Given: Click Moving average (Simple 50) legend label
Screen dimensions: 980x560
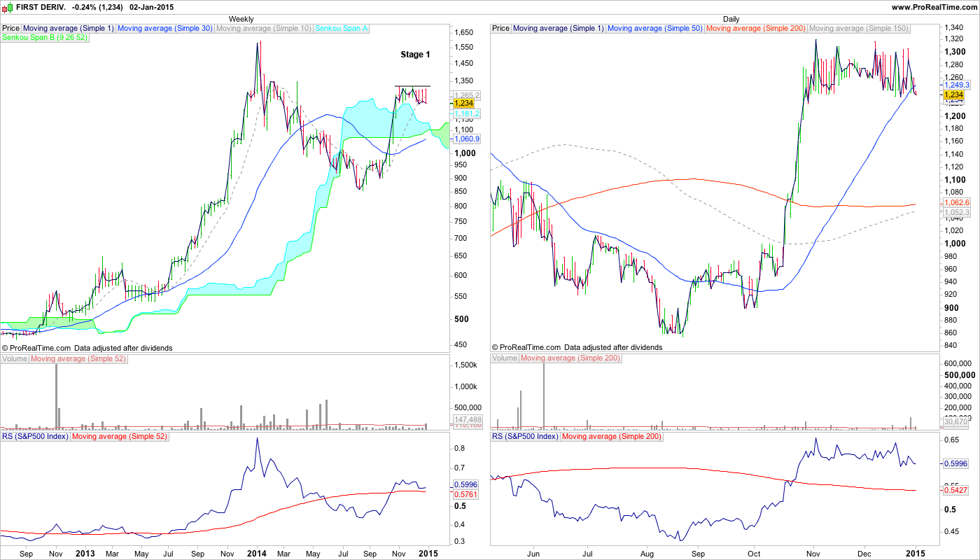Looking at the screenshot, I should coord(655,29).
